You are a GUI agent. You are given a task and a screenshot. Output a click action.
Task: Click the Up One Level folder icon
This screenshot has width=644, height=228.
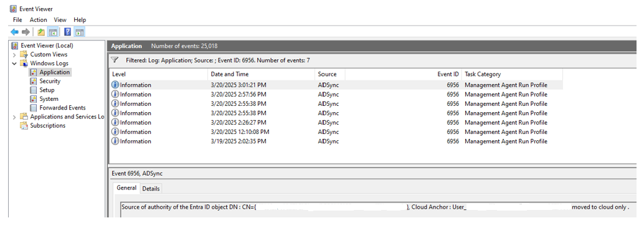pos(41,32)
